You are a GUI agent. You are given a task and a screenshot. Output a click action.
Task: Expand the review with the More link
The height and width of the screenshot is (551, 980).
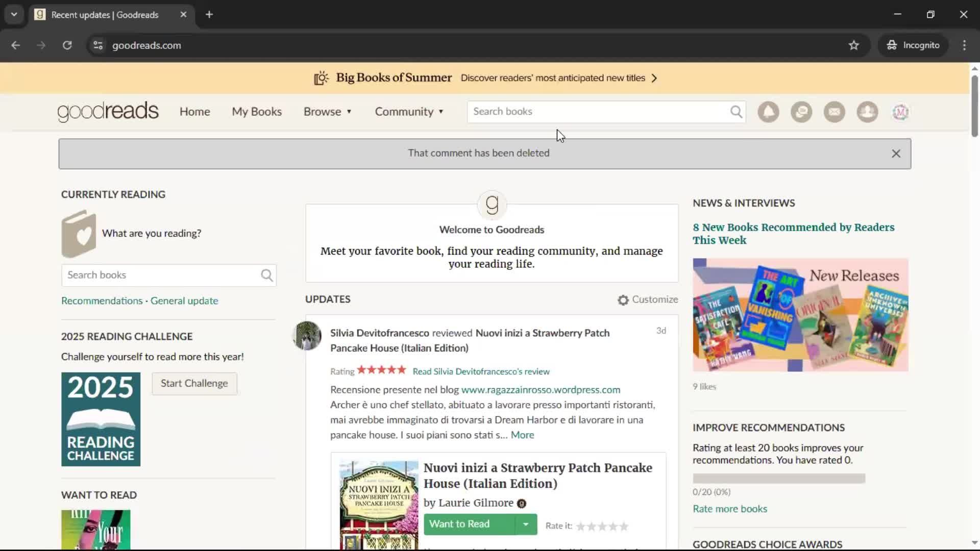(x=522, y=435)
